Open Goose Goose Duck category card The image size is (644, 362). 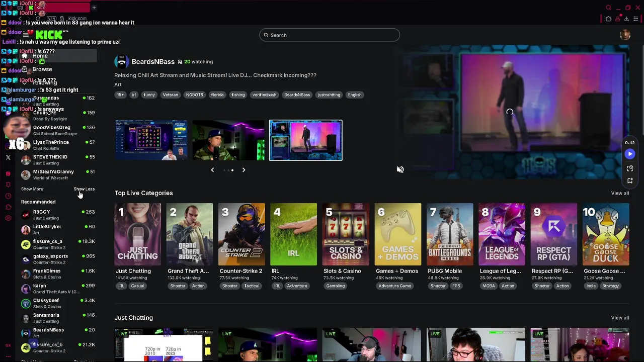[606, 234]
